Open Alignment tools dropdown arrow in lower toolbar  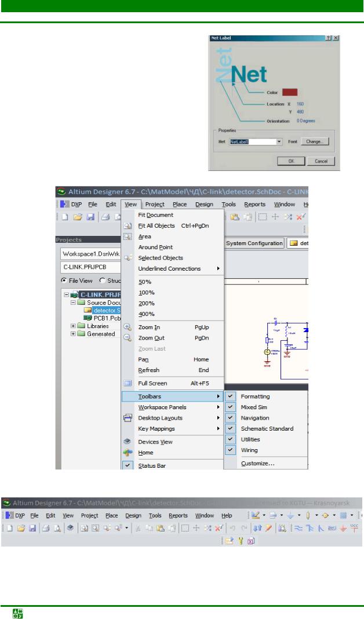[x=282, y=516]
